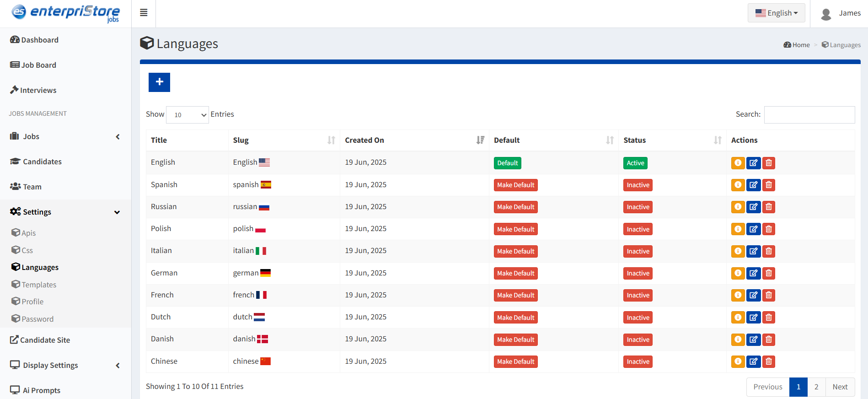
Task: Toggle the Inactive status badge for French
Action: (x=638, y=295)
